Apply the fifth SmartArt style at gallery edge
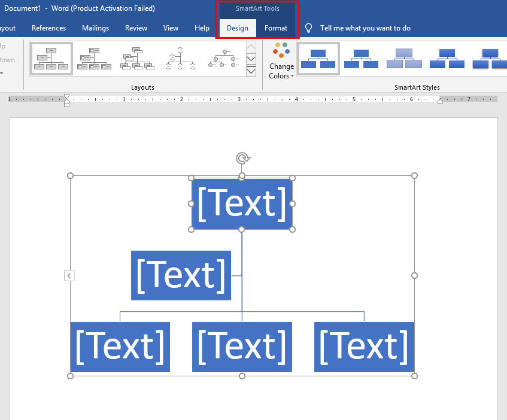 click(x=489, y=59)
